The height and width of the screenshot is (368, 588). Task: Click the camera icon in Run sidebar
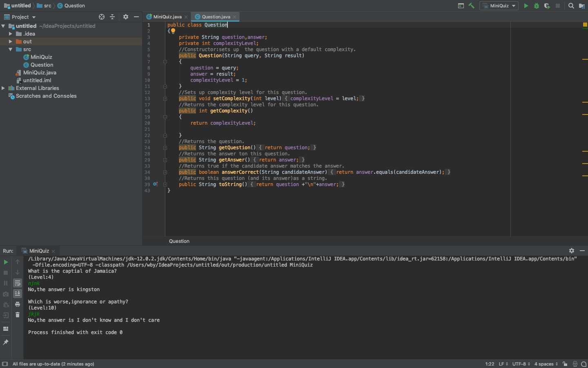[x=6, y=294]
